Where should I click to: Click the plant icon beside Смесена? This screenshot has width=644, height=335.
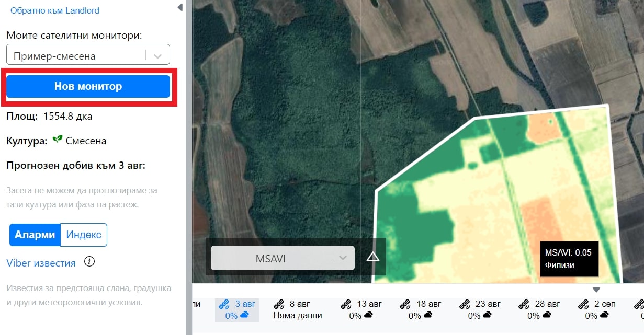58,140
